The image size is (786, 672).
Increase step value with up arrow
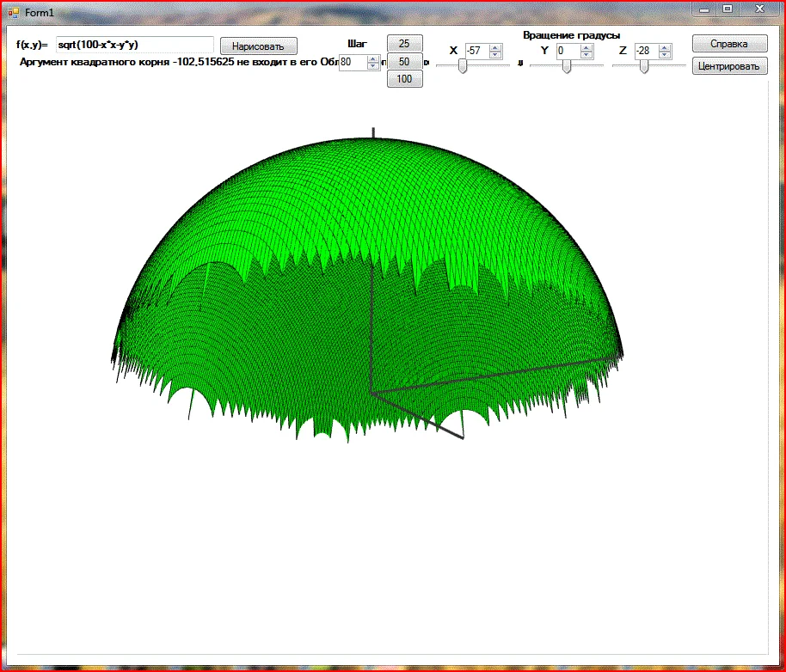tap(373, 58)
